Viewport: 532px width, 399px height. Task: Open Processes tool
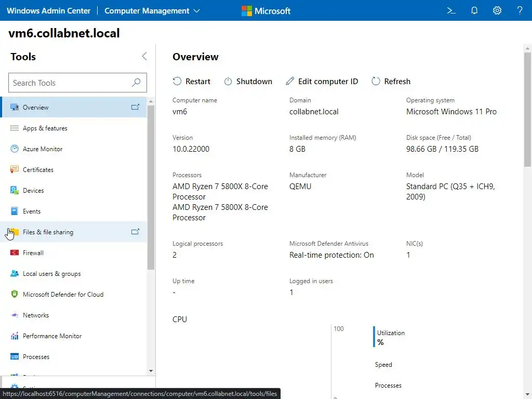click(74, 356)
